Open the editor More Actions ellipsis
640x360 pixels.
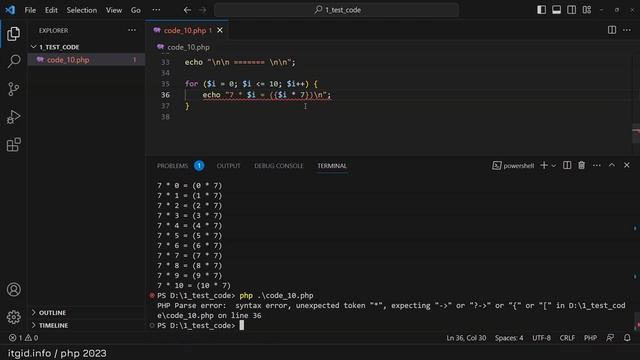pyautogui.click(x=627, y=30)
